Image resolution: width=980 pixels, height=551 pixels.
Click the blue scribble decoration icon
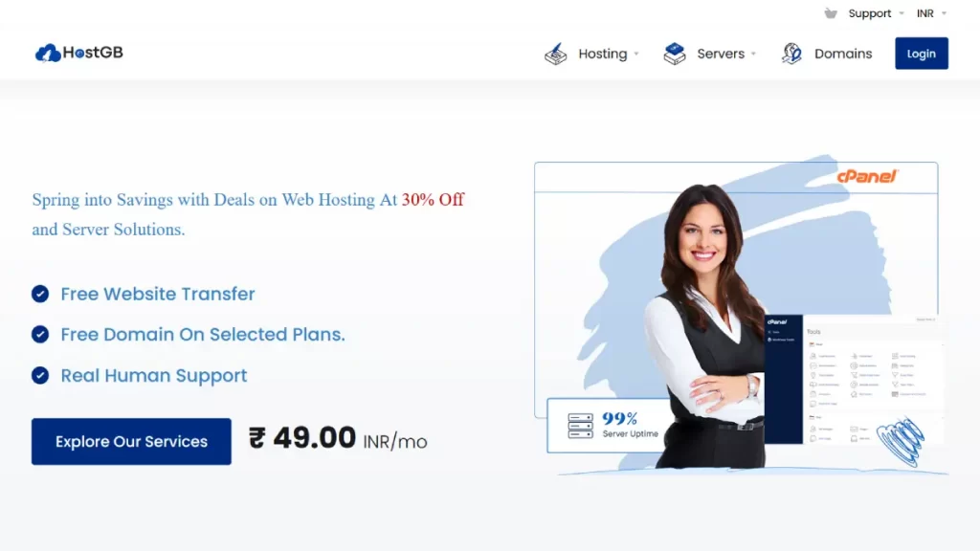point(902,440)
